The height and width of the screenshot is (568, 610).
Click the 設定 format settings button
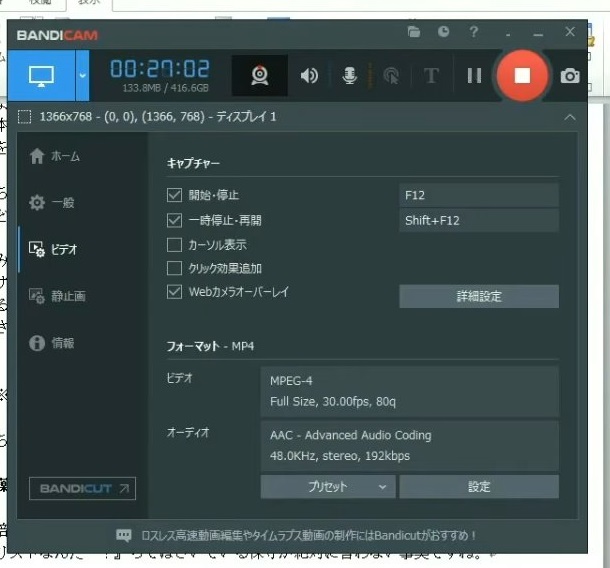tap(479, 486)
